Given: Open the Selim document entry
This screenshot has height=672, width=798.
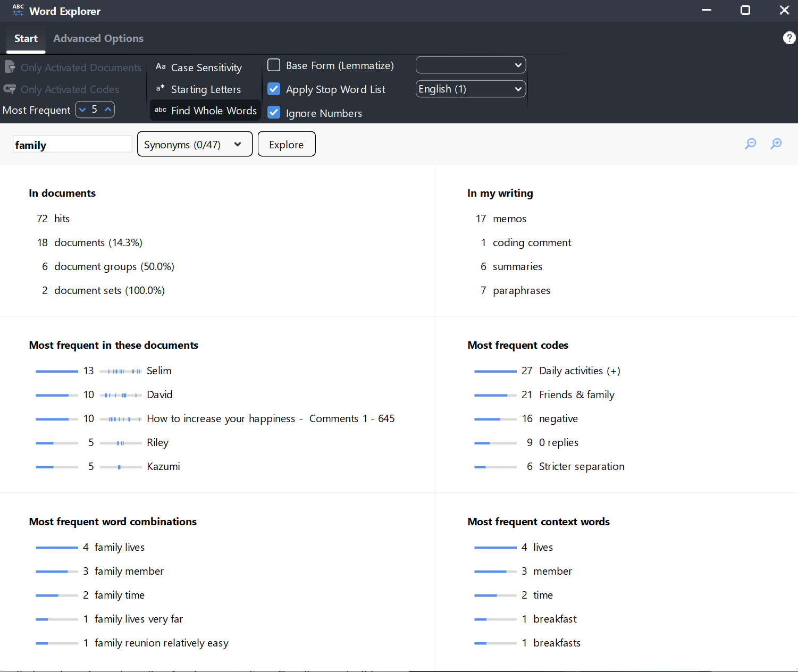Looking at the screenshot, I should coord(159,371).
